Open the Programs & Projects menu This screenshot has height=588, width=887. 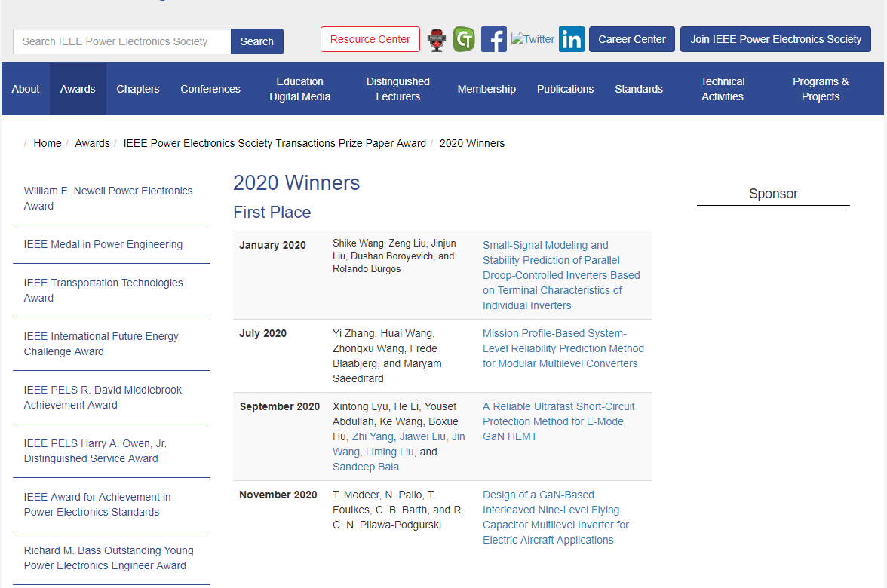(821, 89)
